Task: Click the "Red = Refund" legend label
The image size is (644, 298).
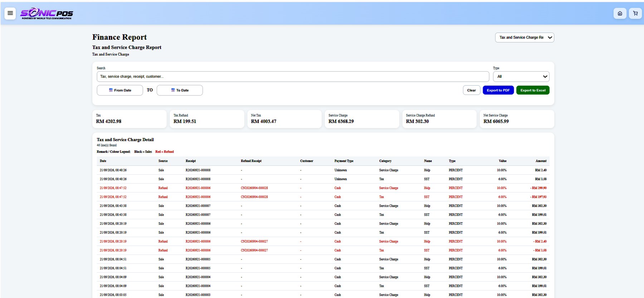Action: 165,152
